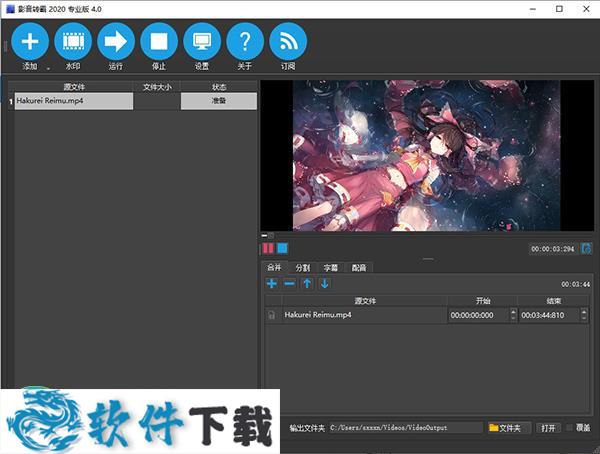Click the 文件大小 column header
This screenshot has height=454, width=600.
[x=157, y=87]
